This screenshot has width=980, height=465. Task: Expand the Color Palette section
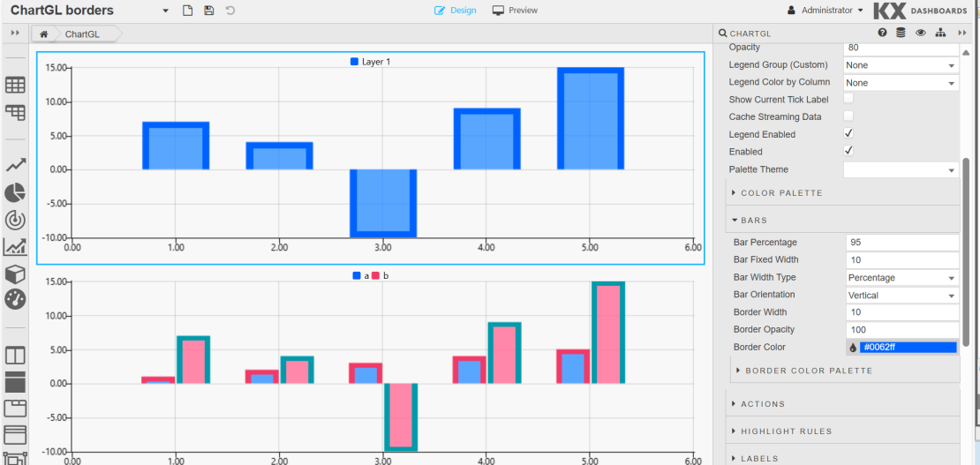[x=780, y=192]
